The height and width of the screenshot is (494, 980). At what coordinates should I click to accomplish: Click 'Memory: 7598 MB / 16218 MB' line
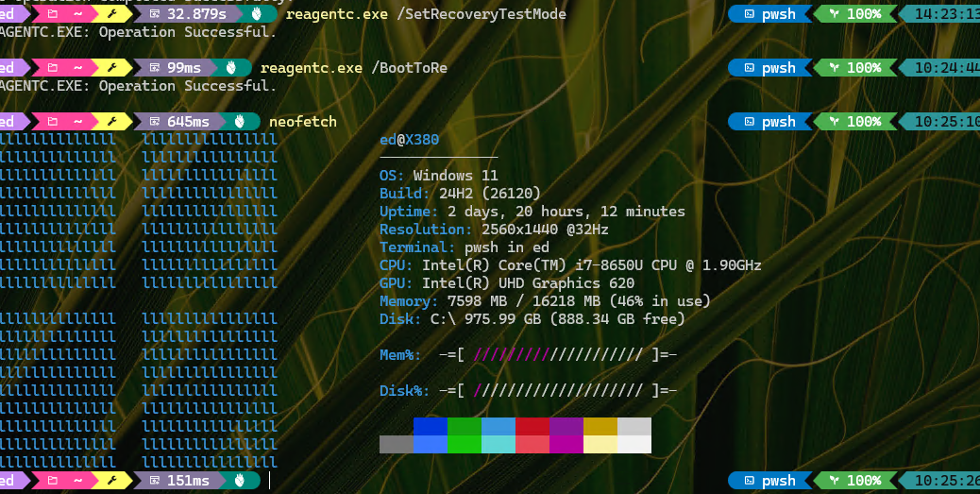(x=545, y=301)
